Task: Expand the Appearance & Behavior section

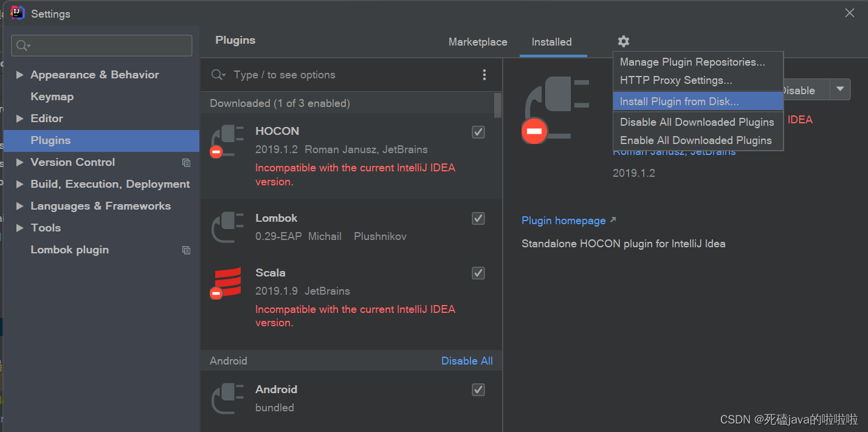Action: pos(19,74)
